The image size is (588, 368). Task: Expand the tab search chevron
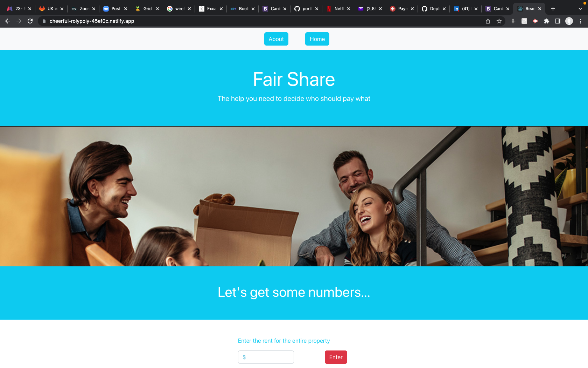pos(580,9)
